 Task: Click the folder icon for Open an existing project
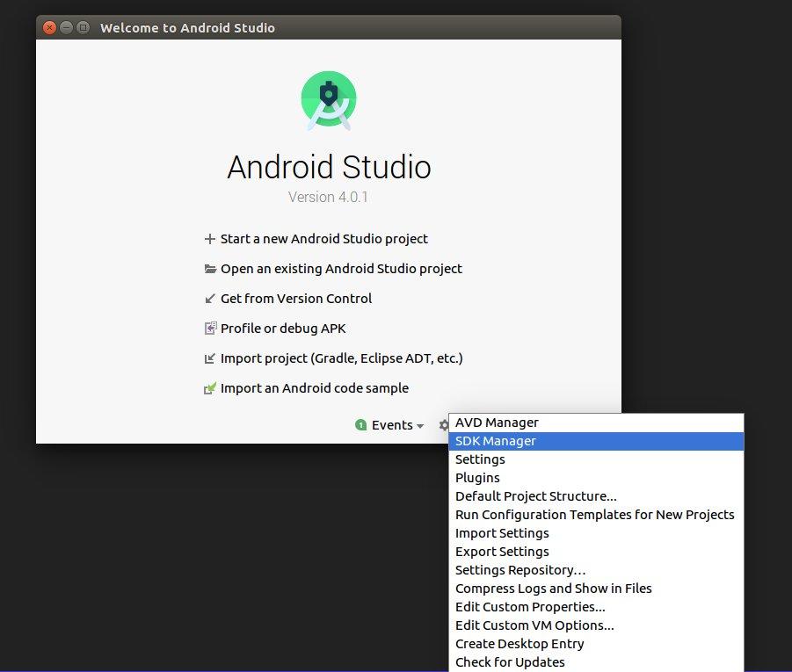point(210,269)
